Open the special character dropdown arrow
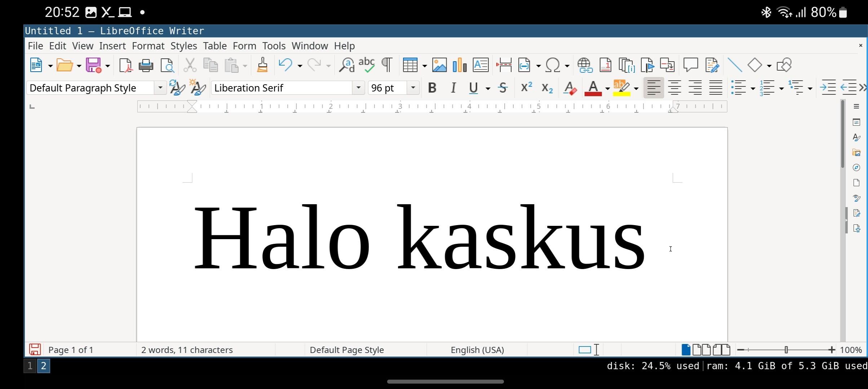This screenshot has width=868, height=389. pos(567,66)
